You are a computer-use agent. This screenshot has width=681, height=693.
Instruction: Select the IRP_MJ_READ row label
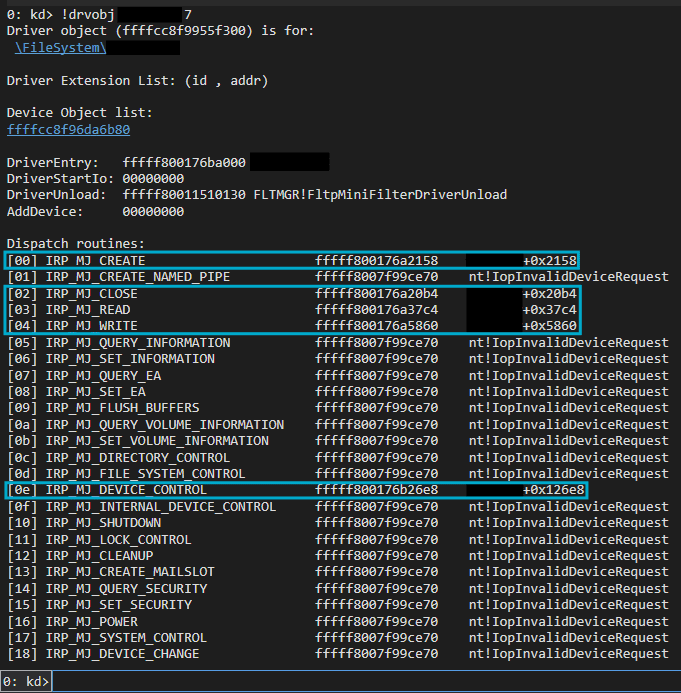(88, 310)
